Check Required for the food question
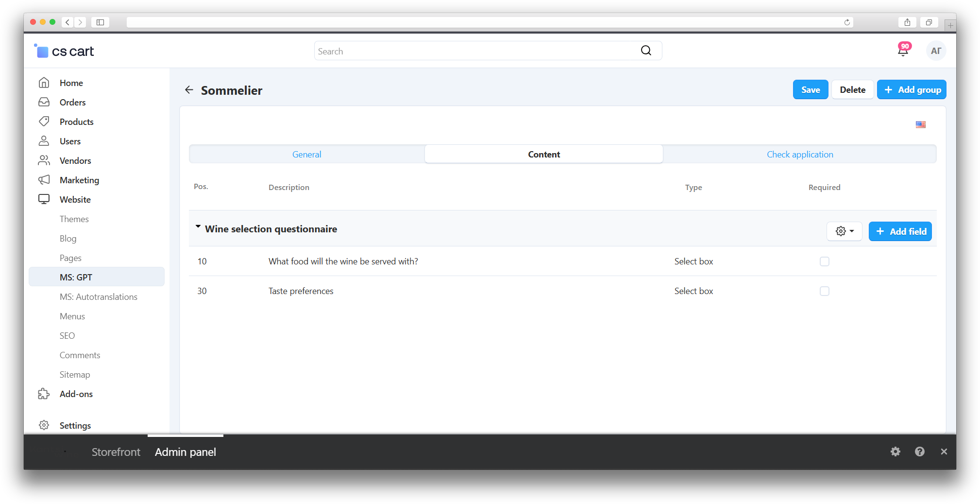980x504 pixels. coord(825,261)
